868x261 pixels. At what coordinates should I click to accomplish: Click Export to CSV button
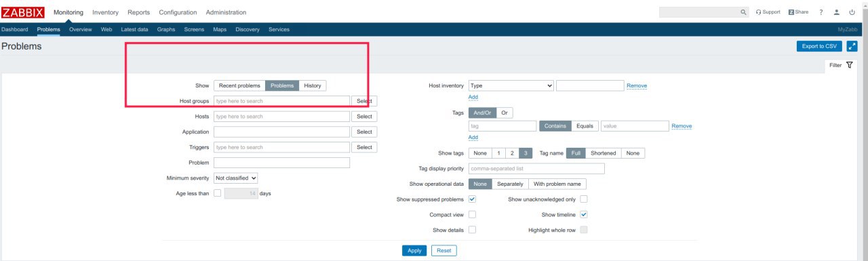(x=819, y=46)
